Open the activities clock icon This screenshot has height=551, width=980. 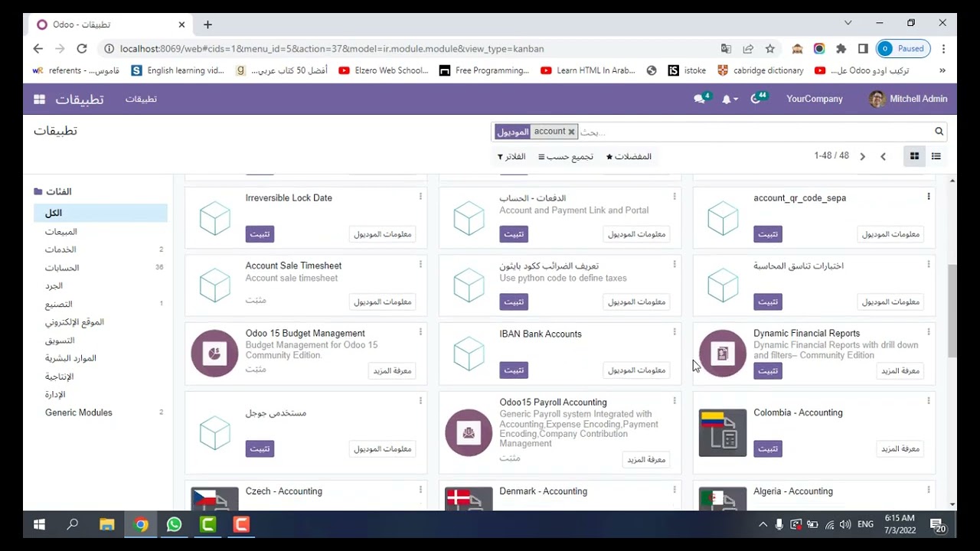click(756, 99)
